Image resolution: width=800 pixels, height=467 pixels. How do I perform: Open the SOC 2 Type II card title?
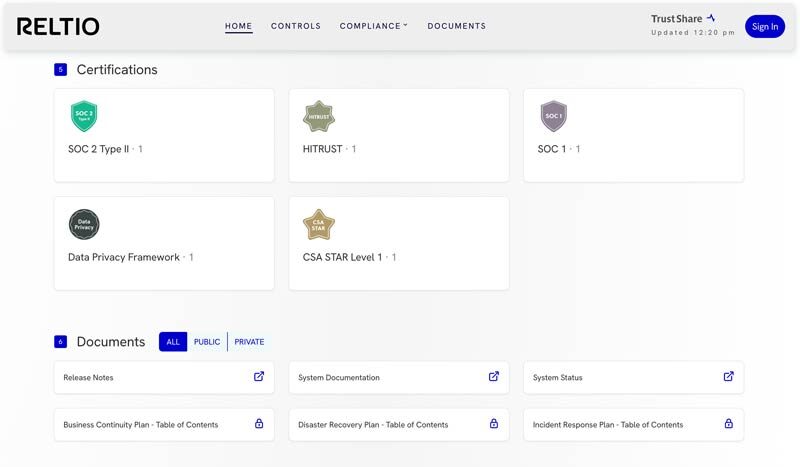click(x=98, y=149)
